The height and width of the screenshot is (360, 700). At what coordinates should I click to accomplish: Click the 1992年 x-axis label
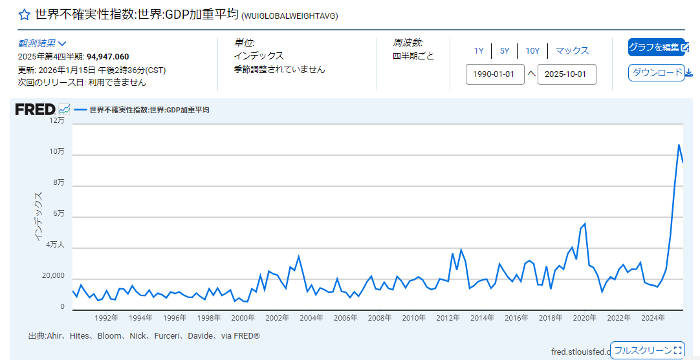coord(107,318)
